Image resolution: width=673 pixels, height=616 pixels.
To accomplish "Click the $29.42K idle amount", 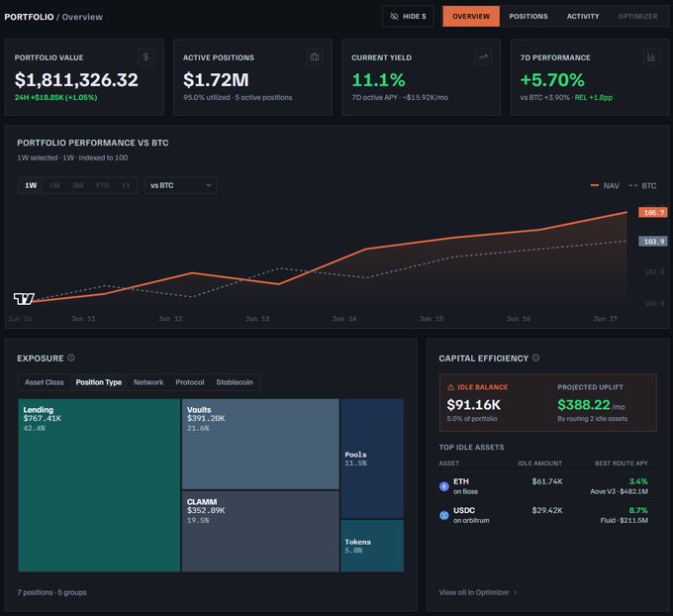I will point(547,510).
